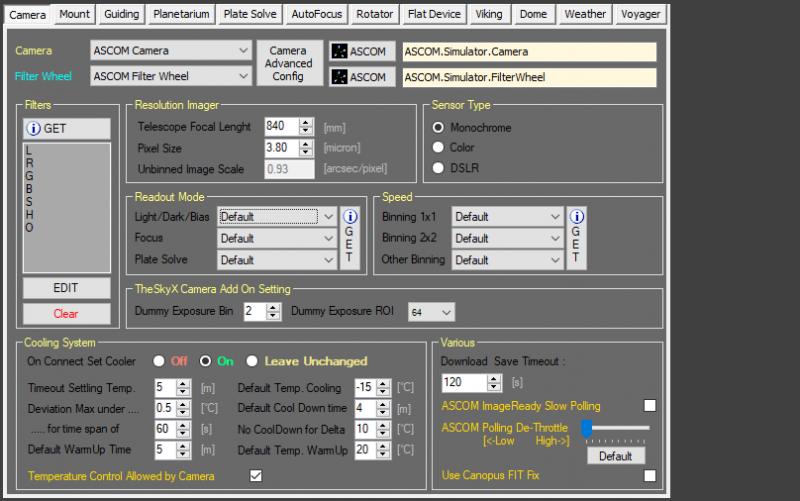This screenshot has width=800, height=501.
Task: Increase Timeout Settling Temp value
Action: tap(183, 384)
